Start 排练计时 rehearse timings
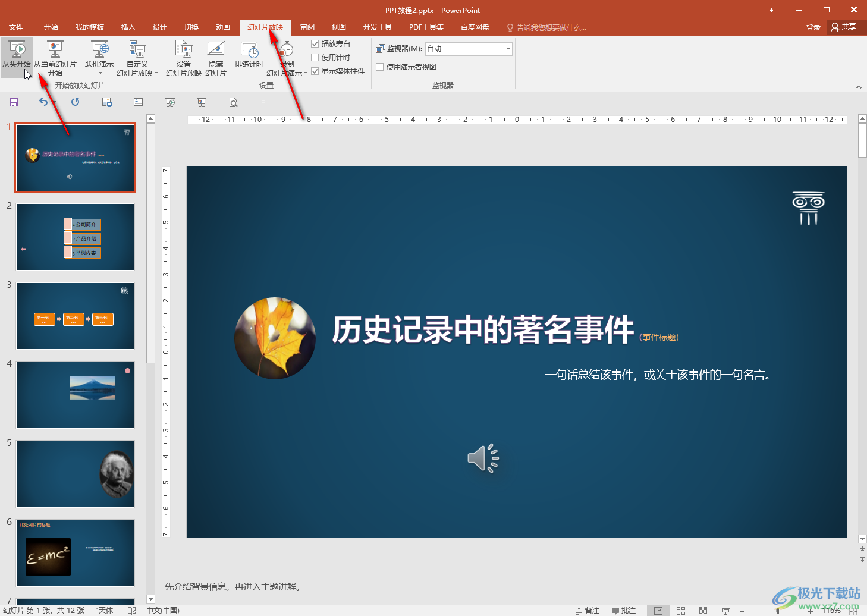 [x=249, y=55]
